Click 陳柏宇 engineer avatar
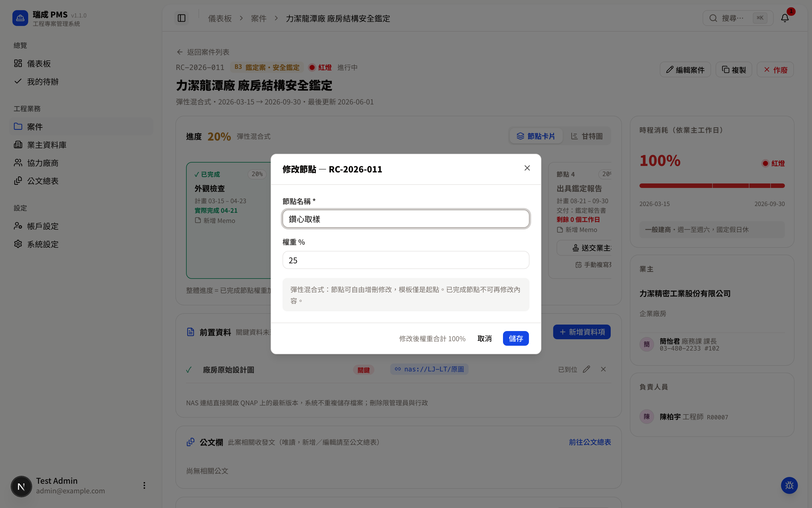This screenshot has height=508, width=812. (x=646, y=417)
